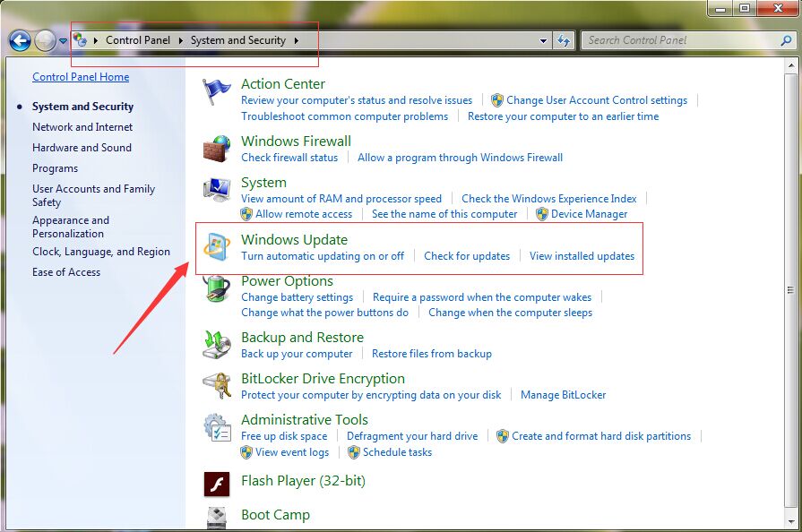The width and height of the screenshot is (802, 532).
Task: Click the Boot Camp icon
Action: tap(217, 517)
